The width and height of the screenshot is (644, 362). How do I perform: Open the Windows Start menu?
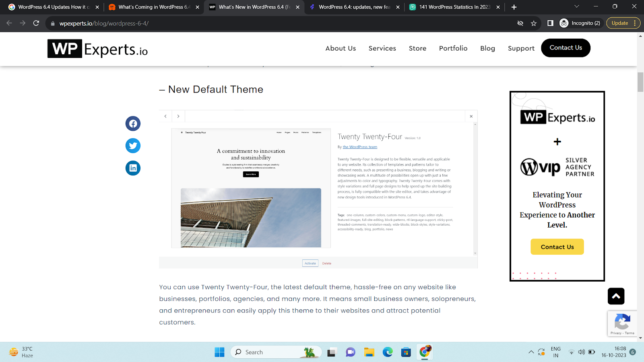219,352
